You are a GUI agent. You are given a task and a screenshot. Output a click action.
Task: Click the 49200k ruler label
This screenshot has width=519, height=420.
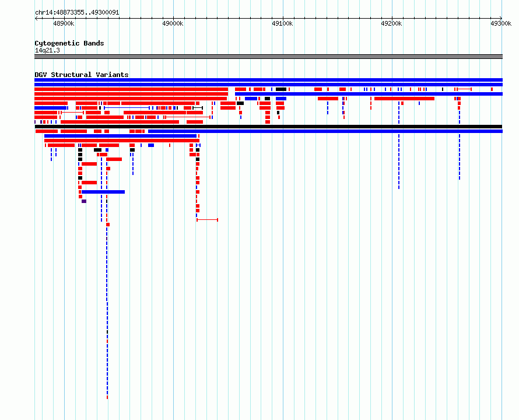pyautogui.click(x=391, y=23)
